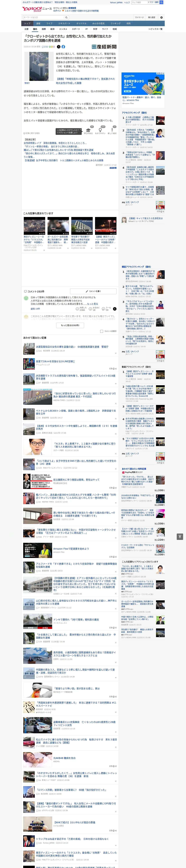Image resolution: width=186 pixels, height=868 pixels.
Task: Open 国際 category in sub navigation
Action: coord(44,29)
